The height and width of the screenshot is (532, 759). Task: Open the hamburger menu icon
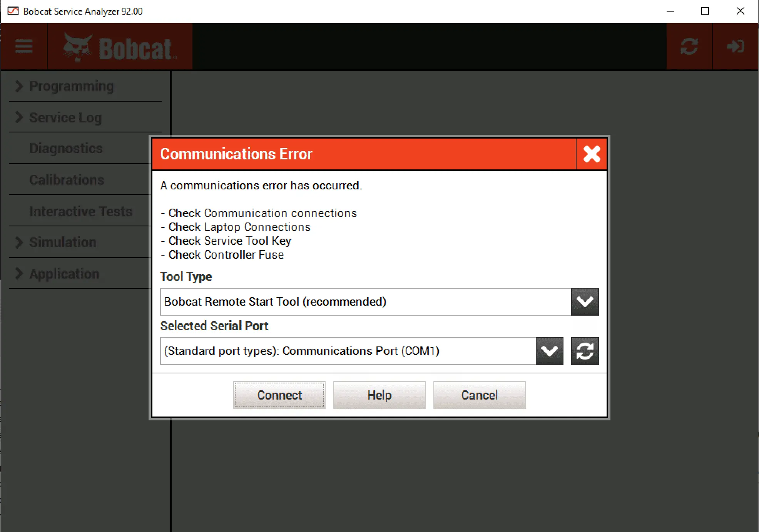click(x=24, y=47)
